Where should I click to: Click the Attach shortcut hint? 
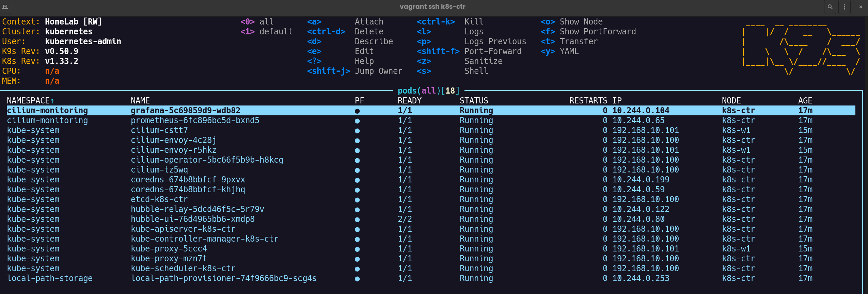(345, 22)
